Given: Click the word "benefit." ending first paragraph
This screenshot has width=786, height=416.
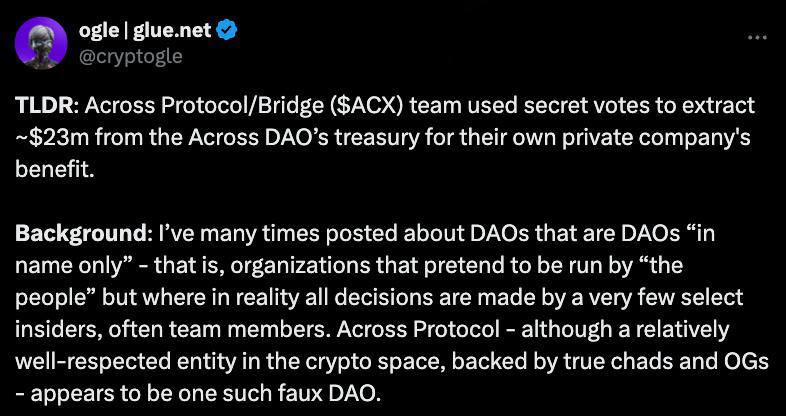Looking at the screenshot, I should click(x=55, y=170).
